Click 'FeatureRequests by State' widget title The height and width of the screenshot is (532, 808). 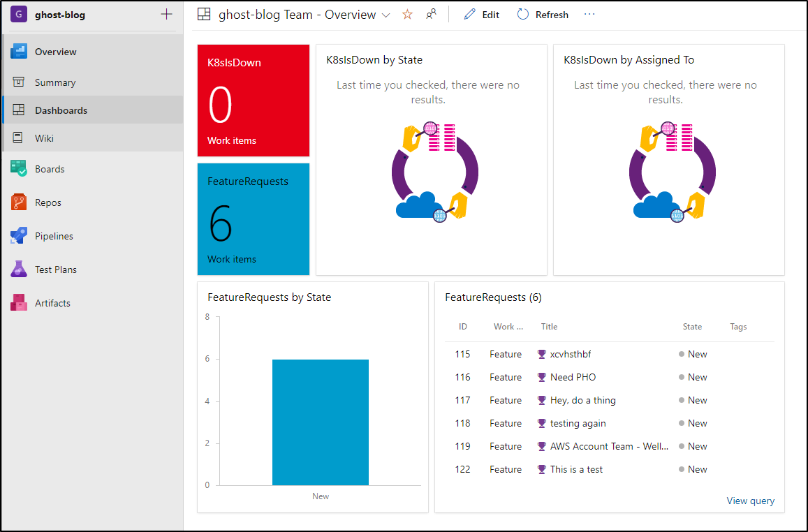[269, 297]
